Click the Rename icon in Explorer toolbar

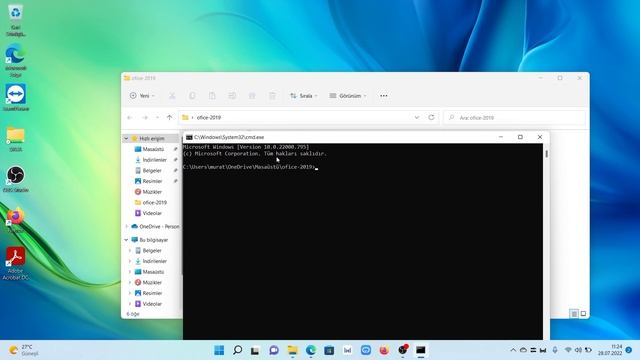pyautogui.click(x=232, y=96)
